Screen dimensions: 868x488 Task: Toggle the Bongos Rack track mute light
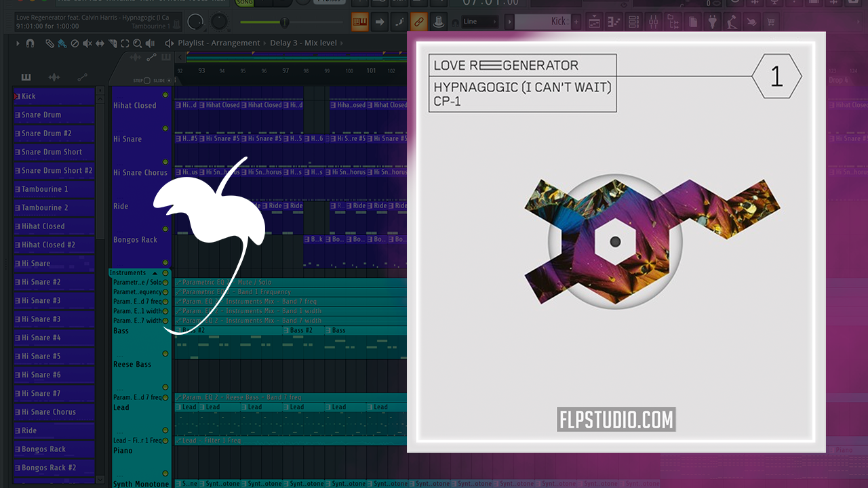tap(165, 228)
